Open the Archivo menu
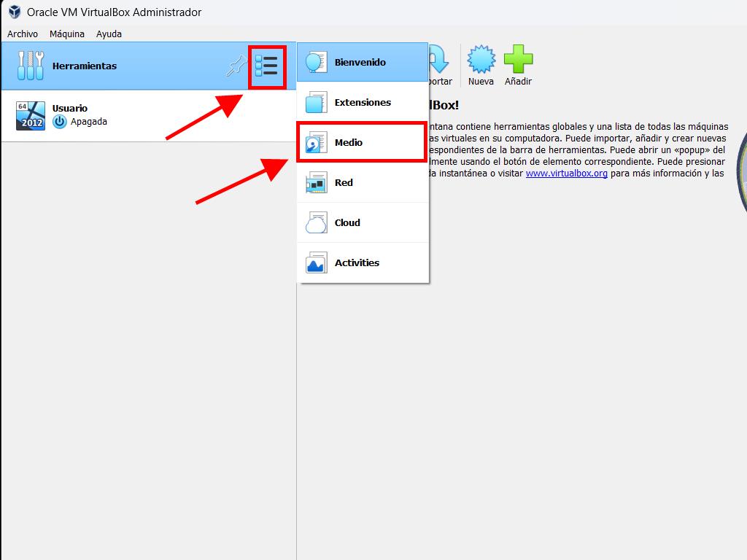 tap(23, 34)
